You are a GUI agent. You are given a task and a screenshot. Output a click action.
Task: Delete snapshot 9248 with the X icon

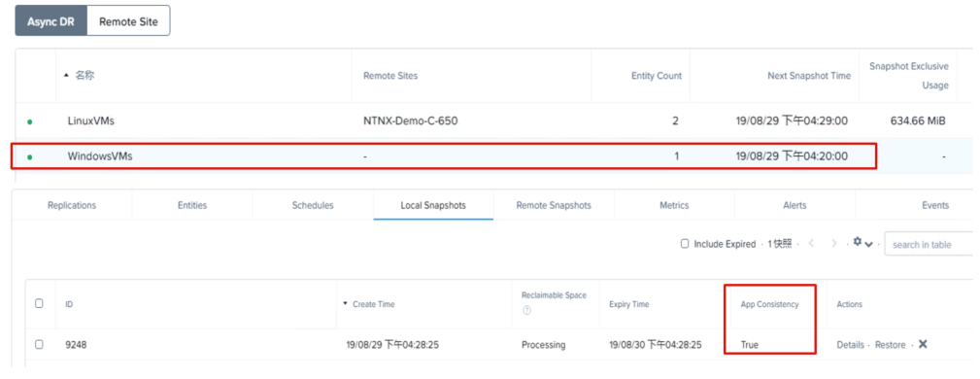click(923, 344)
